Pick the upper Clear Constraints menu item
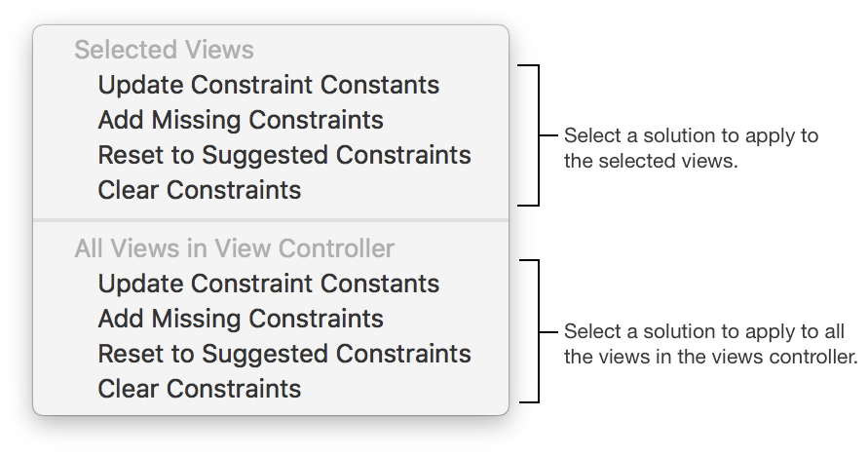 coord(199,190)
